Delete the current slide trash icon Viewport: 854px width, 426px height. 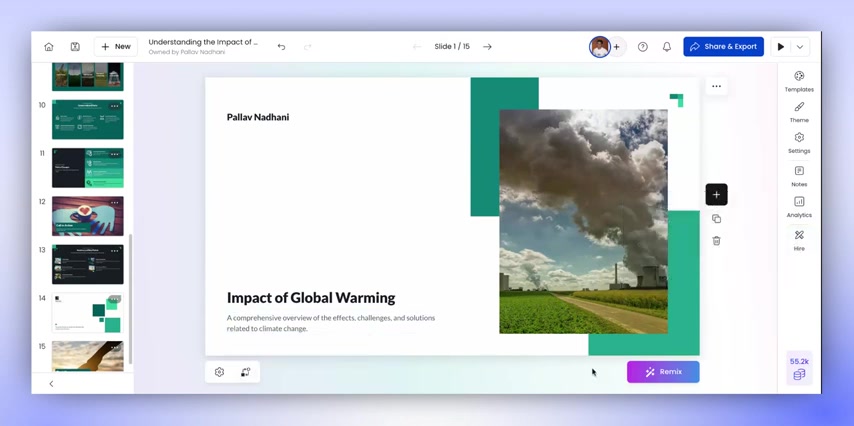(x=716, y=240)
